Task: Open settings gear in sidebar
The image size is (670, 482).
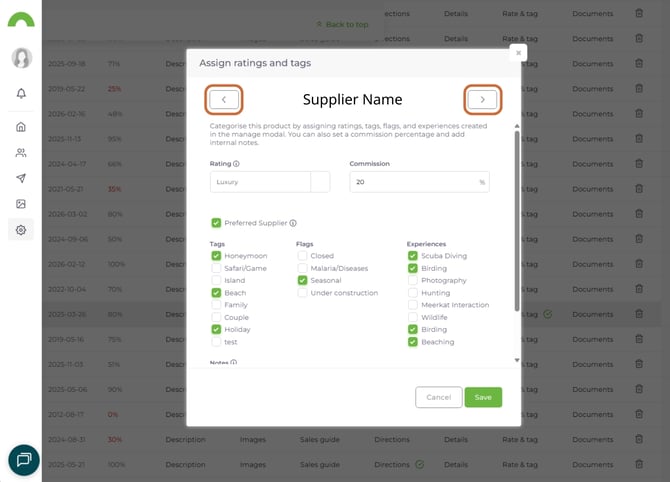Action: (x=21, y=230)
